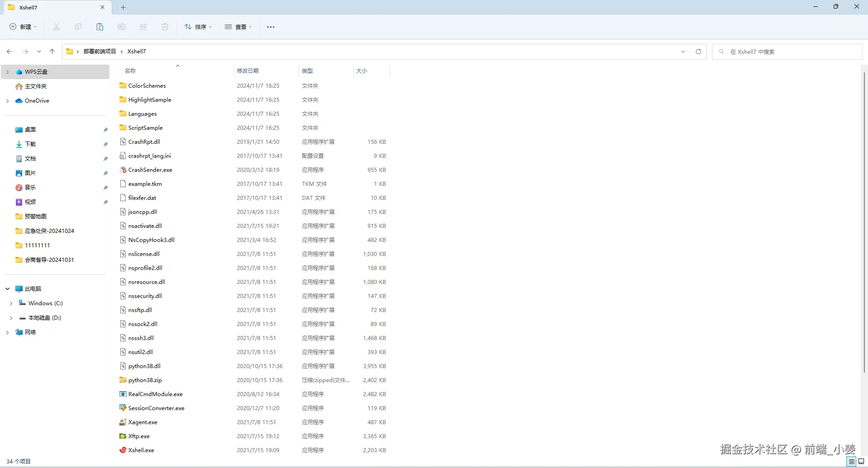This screenshot has height=468, width=868.
Task: Open the 查看 view dropdown
Action: click(x=238, y=27)
